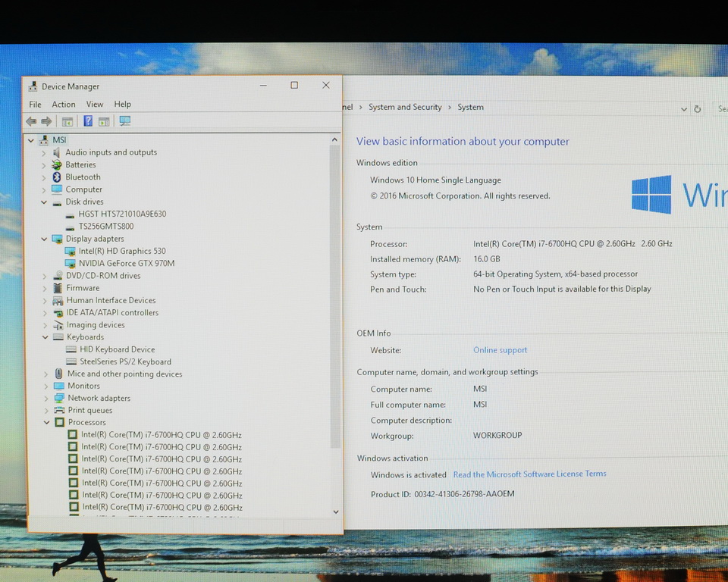728x582 pixels.
Task: Expand the IDE ATA/ATAPI controllers category
Action: [x=45, y=313]
